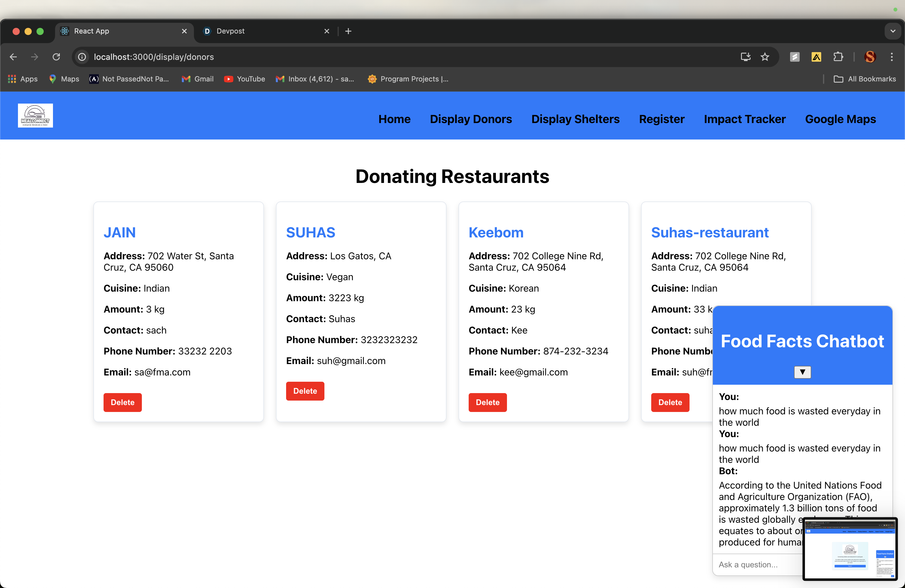Viewport: 905px width, 588px height.
Task: Open the Chrome three-dot menu
Action: [x=892, y=57]
